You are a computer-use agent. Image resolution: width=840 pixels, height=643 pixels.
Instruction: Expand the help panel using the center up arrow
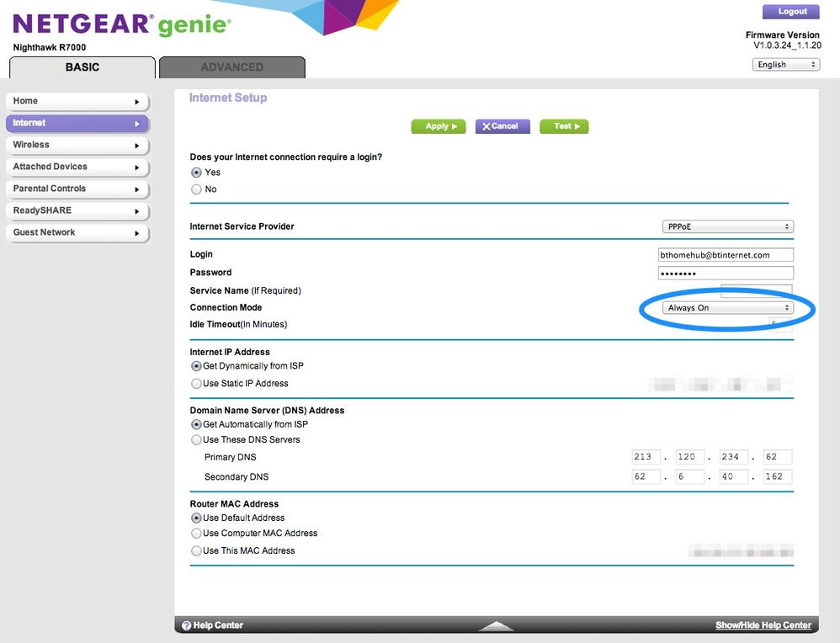point(496,626)
